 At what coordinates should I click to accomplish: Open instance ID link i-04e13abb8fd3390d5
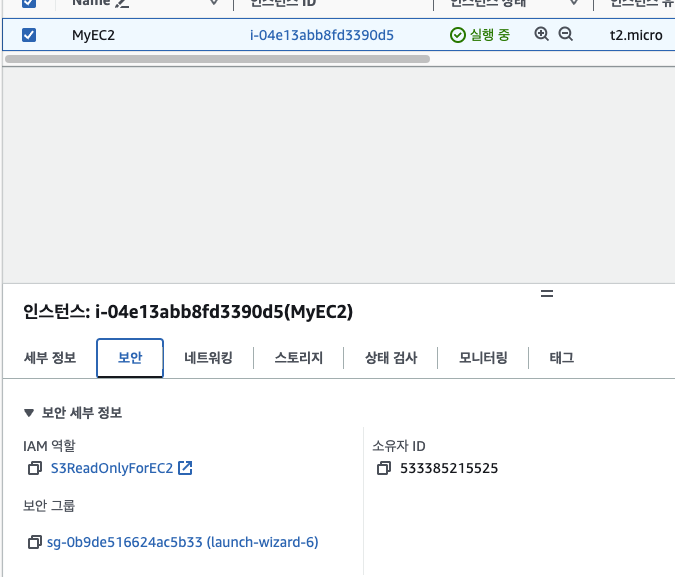click(321, 35)
